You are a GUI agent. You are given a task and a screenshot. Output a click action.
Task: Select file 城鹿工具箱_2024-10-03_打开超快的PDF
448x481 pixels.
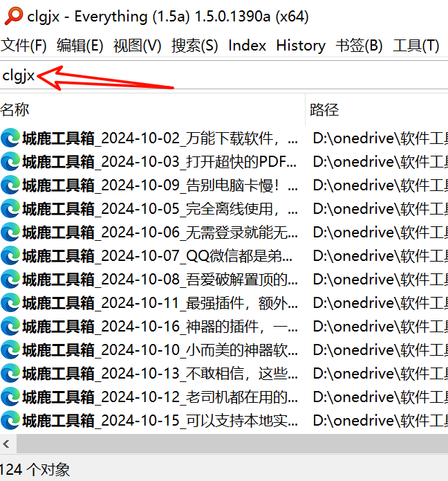(160, 162)
